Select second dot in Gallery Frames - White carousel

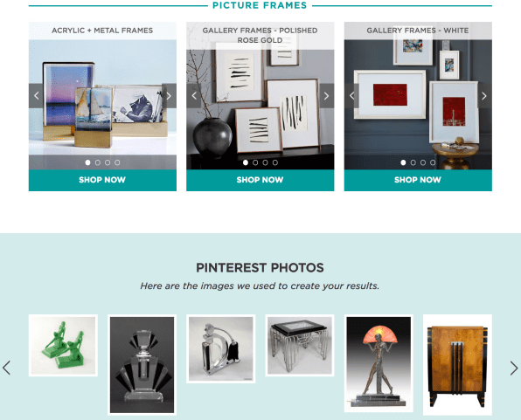pyautogui.click(x=413, y=162)
